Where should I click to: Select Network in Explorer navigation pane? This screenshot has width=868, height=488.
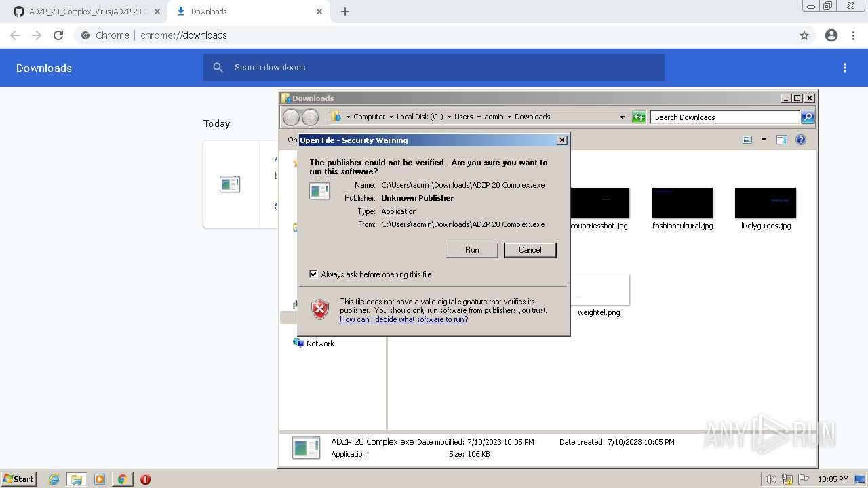(320, 344)
